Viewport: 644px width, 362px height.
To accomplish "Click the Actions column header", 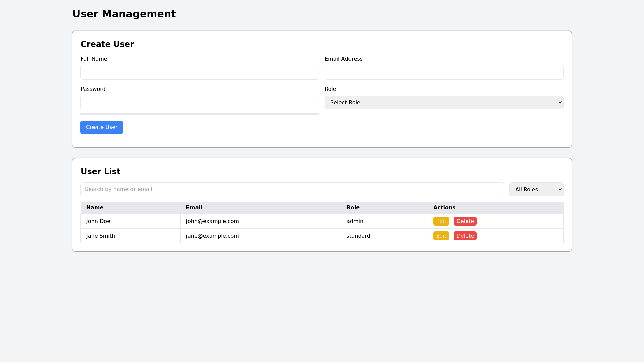I will 444,208.
